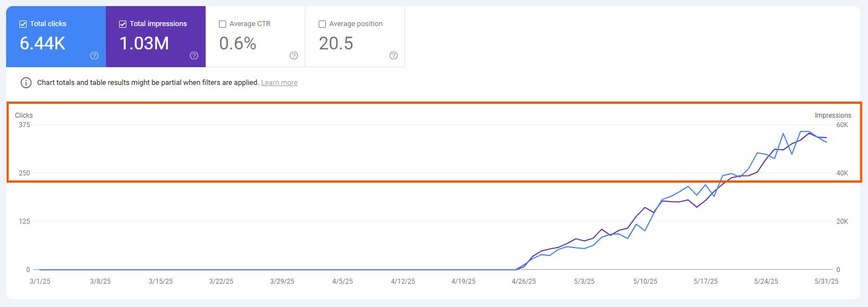
Task: Enable the Average position checkbox
Action: pyautogui.click(x=322, y=24)
